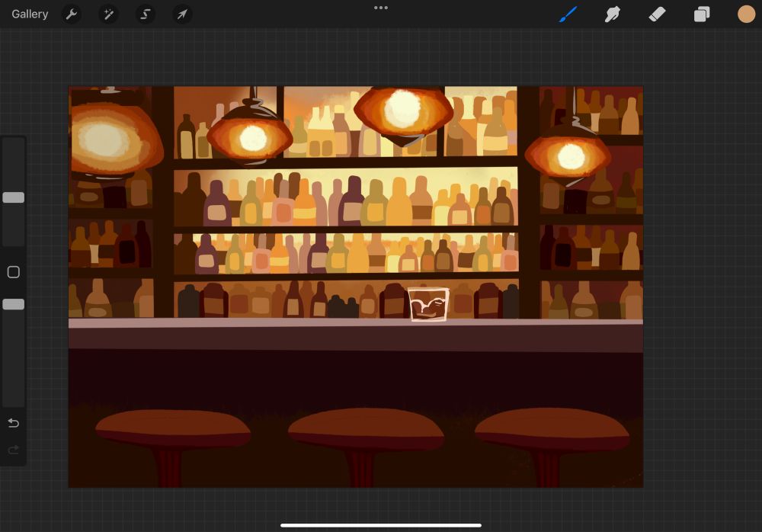Open the Layers panel
Image resolution: width=762 pixels, height=532 pixels.
pyautogui.click(x=702, y=14)
